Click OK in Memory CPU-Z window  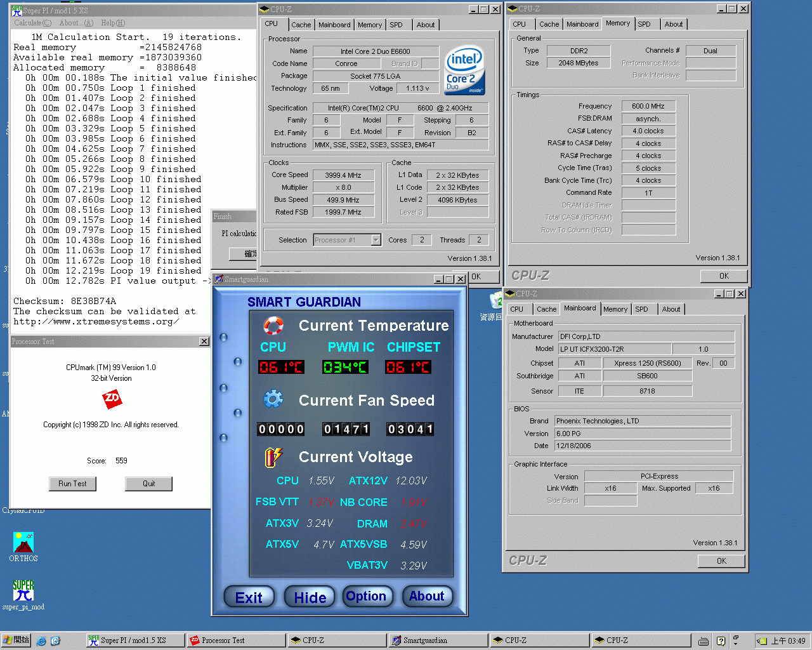pos(724,276)
